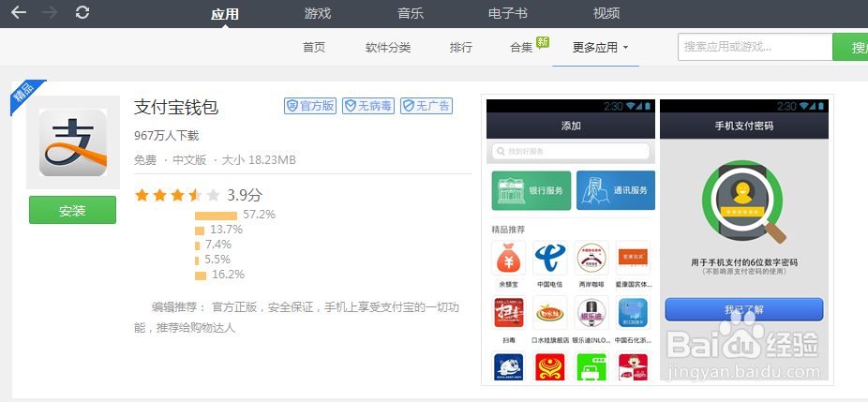Focus the 搜索应用或游戏 search field

(756, 47)
